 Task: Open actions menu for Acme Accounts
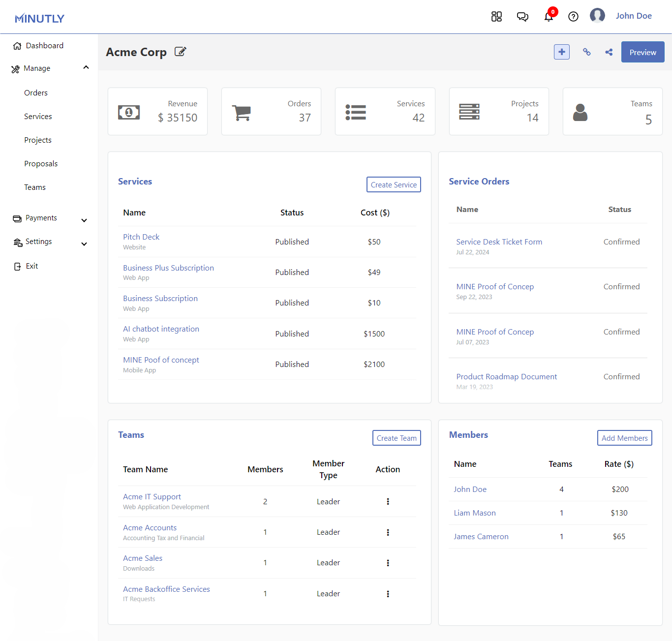point(388,532)
